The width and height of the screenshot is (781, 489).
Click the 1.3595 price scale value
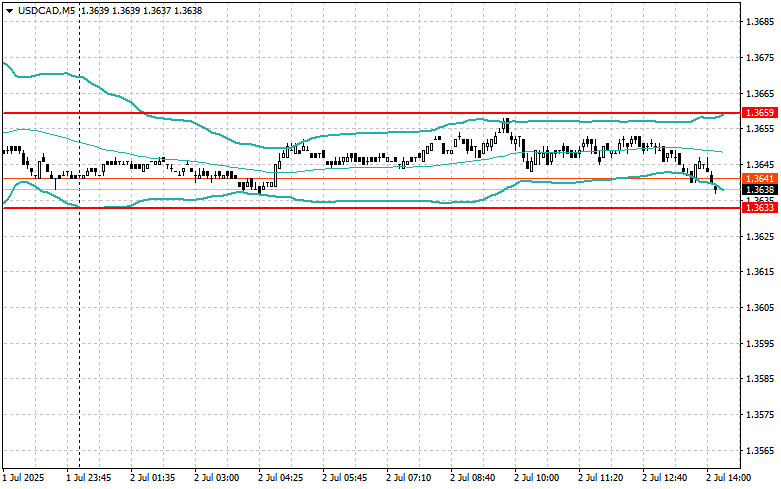(760, 344)
